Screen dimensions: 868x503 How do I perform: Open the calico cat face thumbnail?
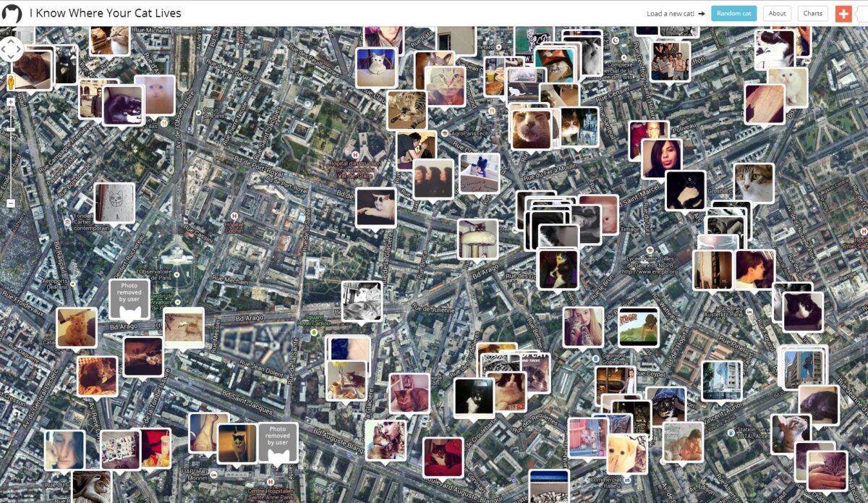click(x=754, y=183)
